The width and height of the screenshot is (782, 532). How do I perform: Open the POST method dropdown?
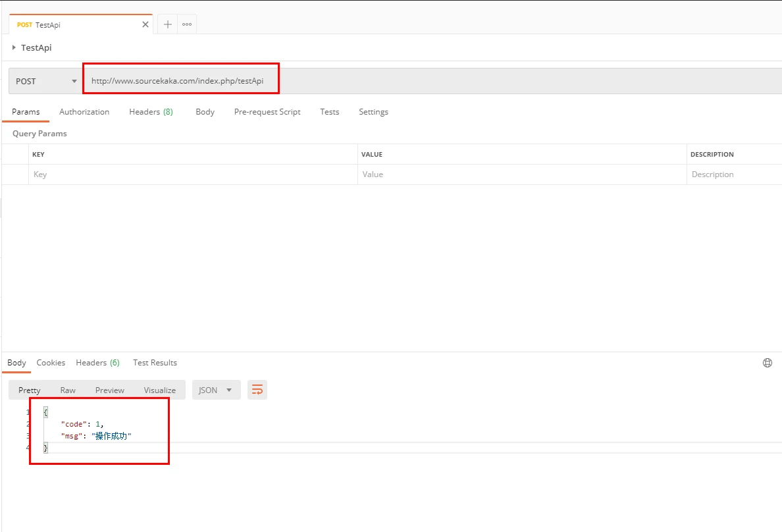coord(46,81)
